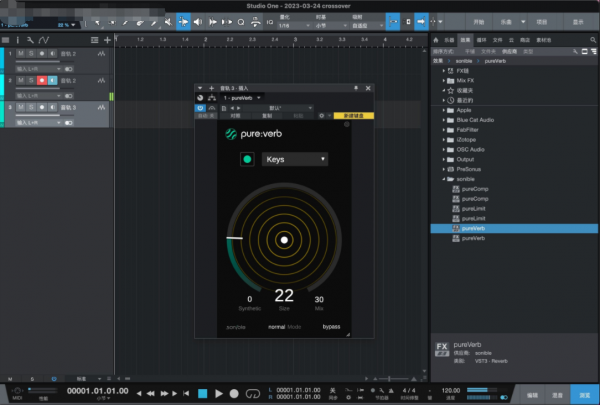Open the timebase dropdown in the toolbar
The height and width of the screenshot is (405, 600).
coord(331,26)
